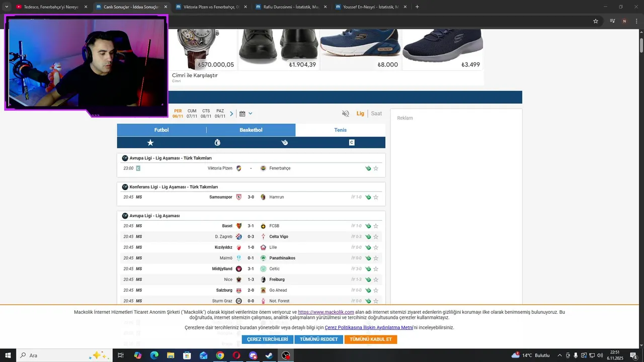Open the favorites star filter in the blue bar

click(x=150, y=143)
